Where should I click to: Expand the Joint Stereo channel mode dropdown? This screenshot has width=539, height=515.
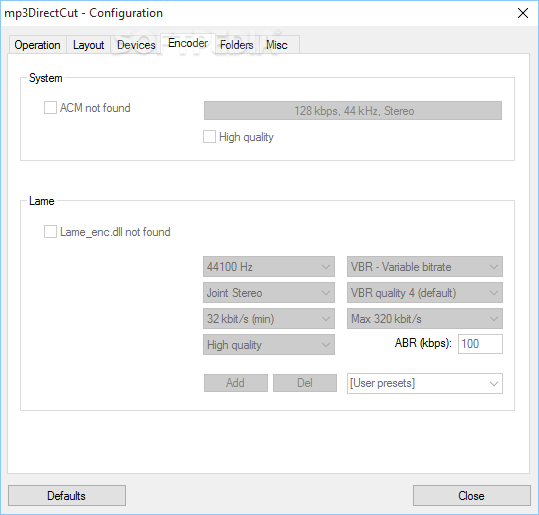point(269,293)
